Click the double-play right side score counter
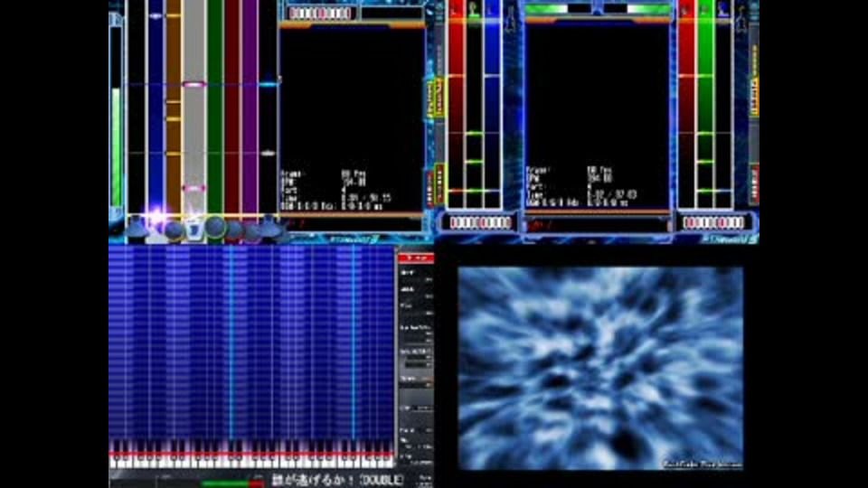Screen dimensions: 868x488 pos(713,222)
